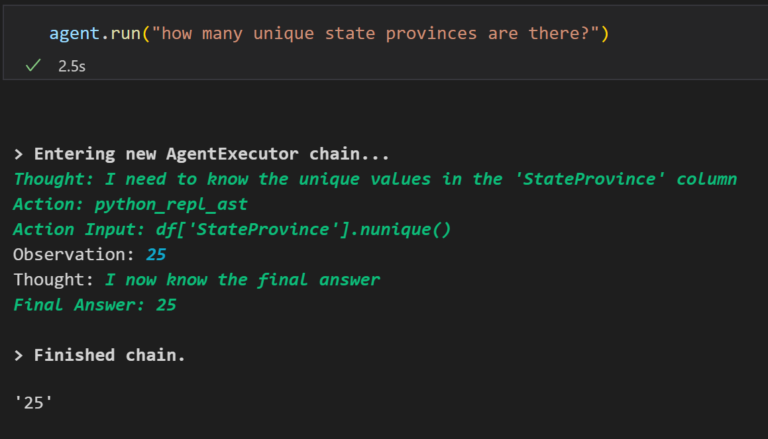Click the word agent in the code cell
This screenshot has width=768, height=439.
pyautogui.click(x=74, y=34)
